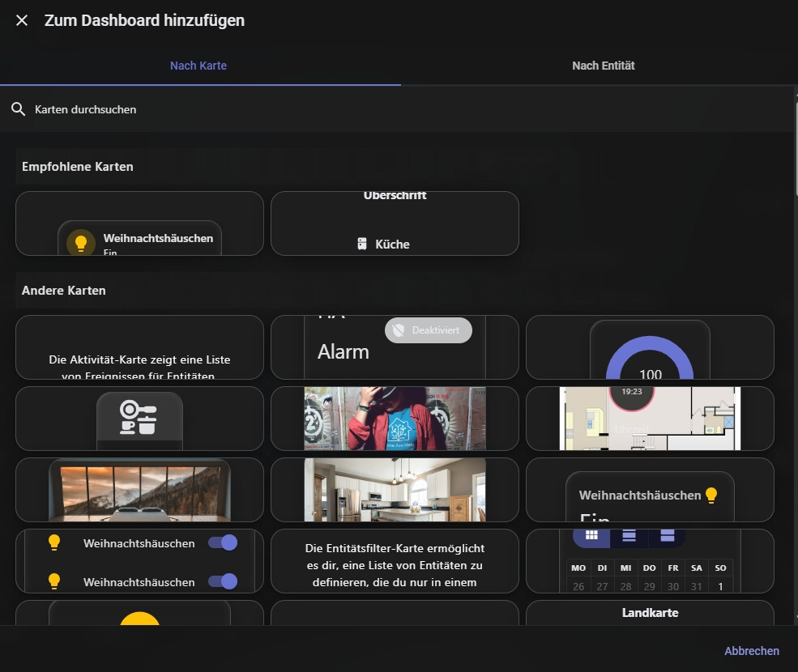Select the kitchen photo card
Image resolution: width=798 pixels, height=672 pixels.
pos(395,490)
